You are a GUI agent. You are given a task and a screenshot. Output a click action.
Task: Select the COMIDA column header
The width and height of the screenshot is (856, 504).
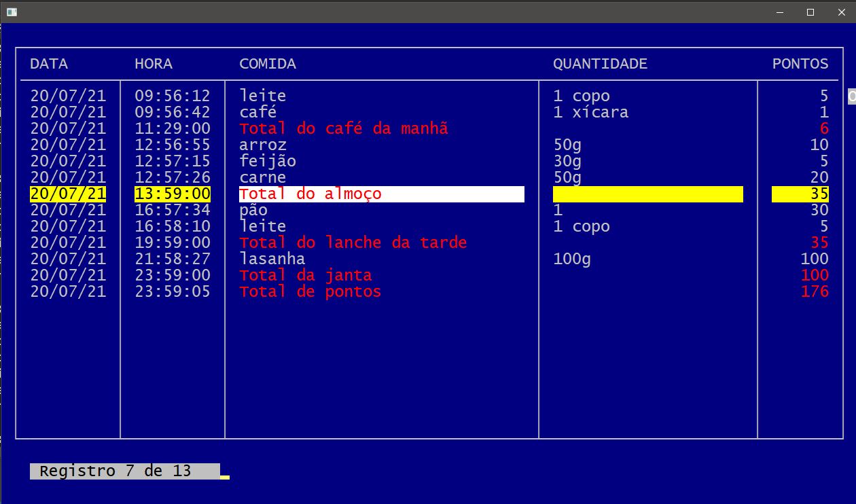268,64
